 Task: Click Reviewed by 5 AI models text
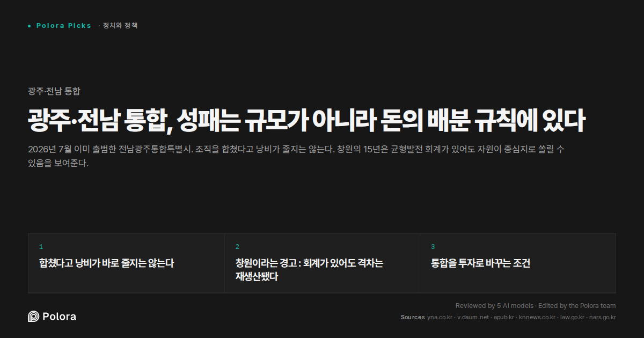[x=494, y=306]
